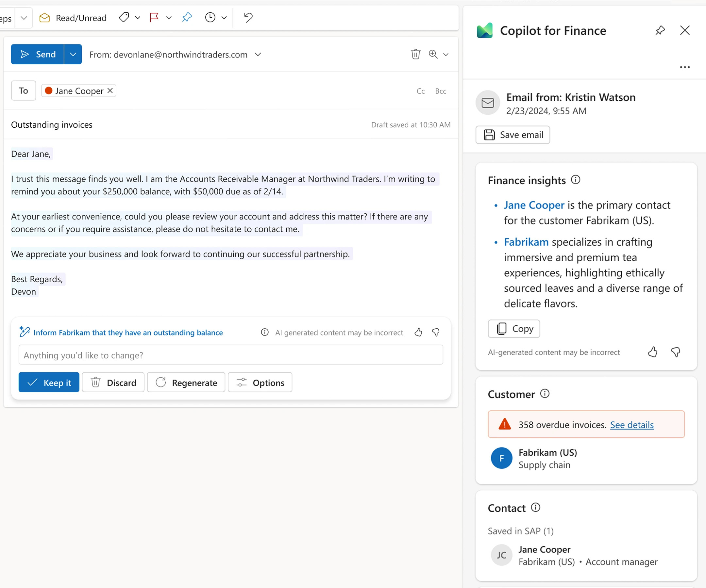Click the undo arrow in toolbar

248,17
